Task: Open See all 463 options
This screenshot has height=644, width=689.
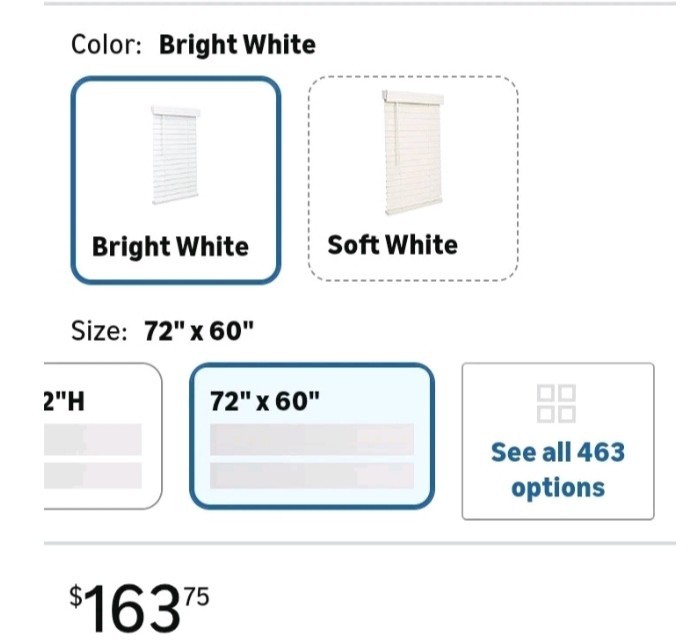Action: pos(558,441)
